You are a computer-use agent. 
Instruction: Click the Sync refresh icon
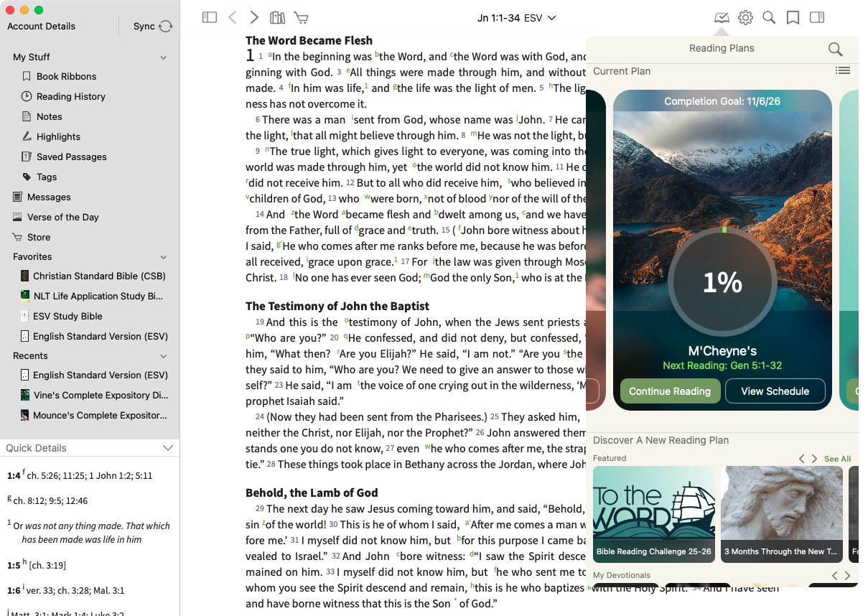[x=165, y=27]
